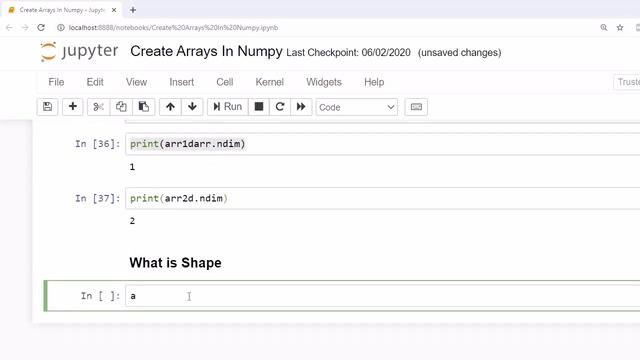
Task: Go back in browser history
Action: point(9,28)
